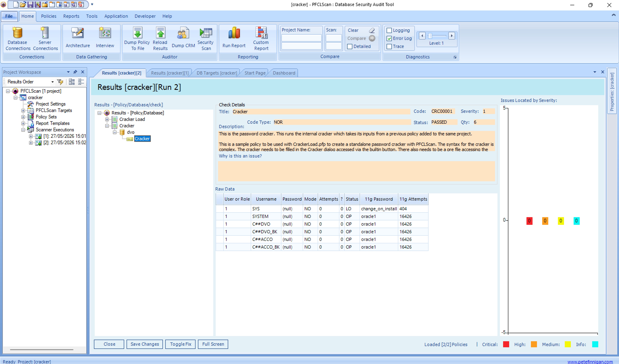Click the Close button below results
This screenshot has width=619, height=364.
pyautogui.click(x=109, y=344)
